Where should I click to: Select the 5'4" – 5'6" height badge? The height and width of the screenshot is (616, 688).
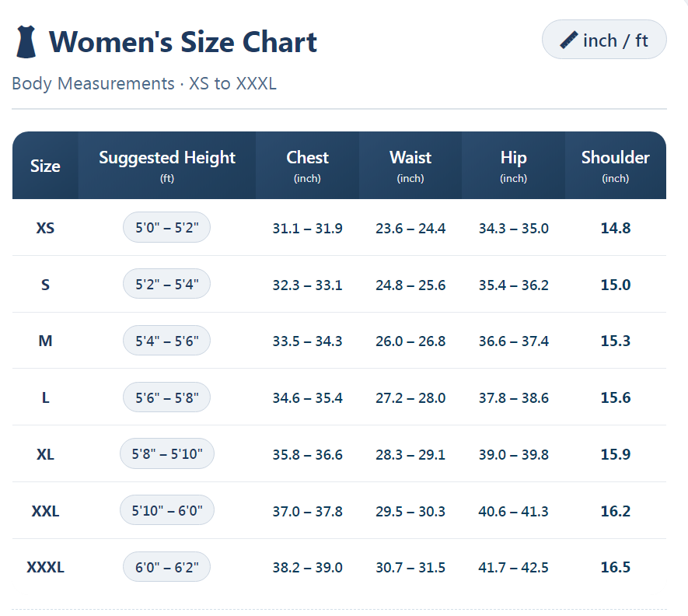click(x=166, y=341)
